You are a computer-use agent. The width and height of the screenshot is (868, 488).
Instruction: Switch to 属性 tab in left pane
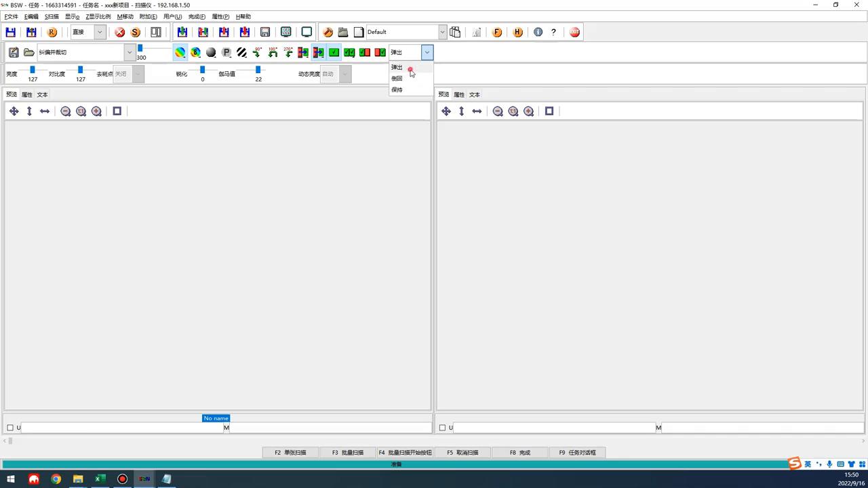(27, 94)
